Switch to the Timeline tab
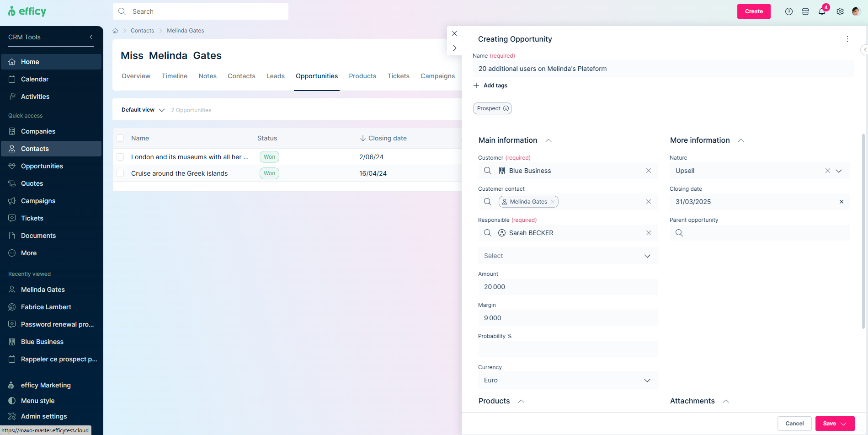The image size is (868, 435). 175,76
